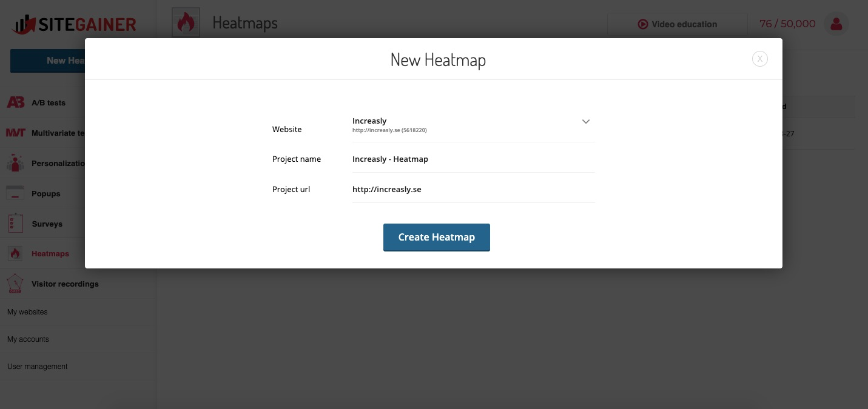Go to Popups section
Viewport: 868px width, 409px height.
tap(46, 193)
